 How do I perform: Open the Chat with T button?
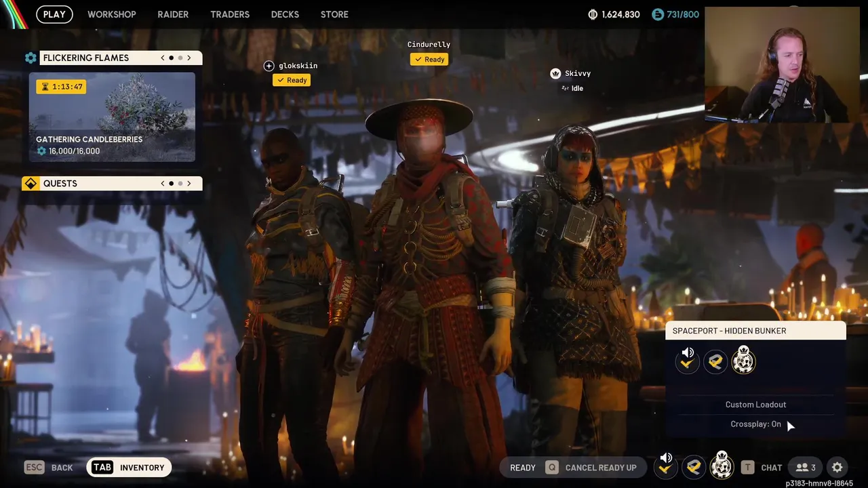point(762,468)
